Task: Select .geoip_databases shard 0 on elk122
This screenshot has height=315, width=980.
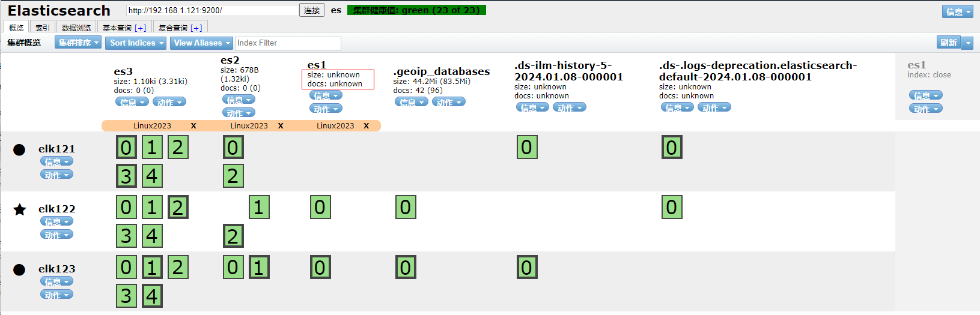Action: (406, 208)
